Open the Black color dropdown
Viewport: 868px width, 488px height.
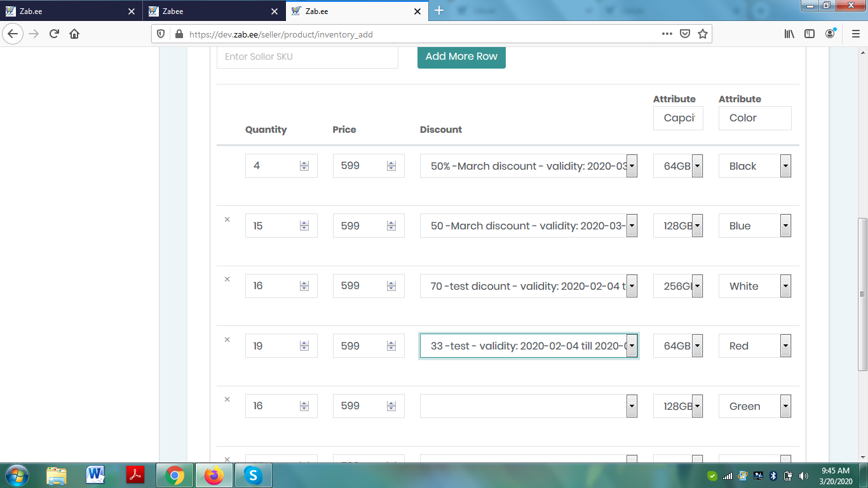tap(755, 166)
